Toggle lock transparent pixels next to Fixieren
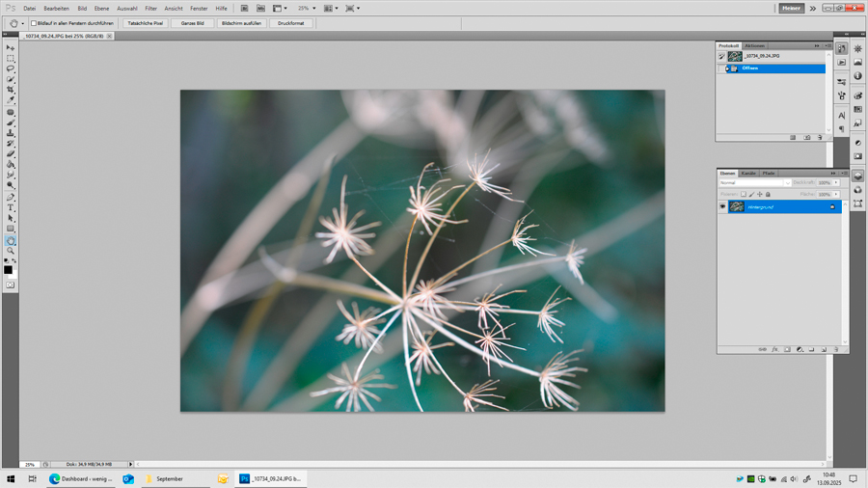Screen dimensions: 868x488 click(x=744, y=194)
